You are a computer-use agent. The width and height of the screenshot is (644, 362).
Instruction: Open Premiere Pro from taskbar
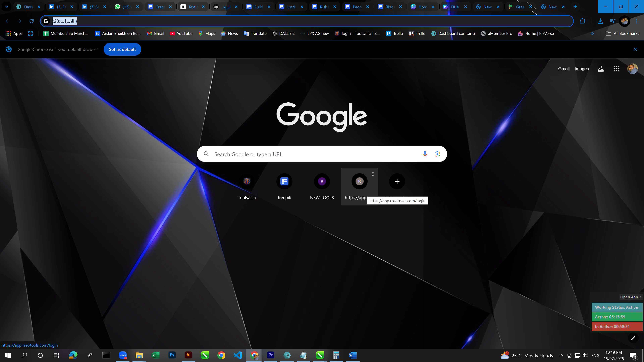tap(271, 355)
